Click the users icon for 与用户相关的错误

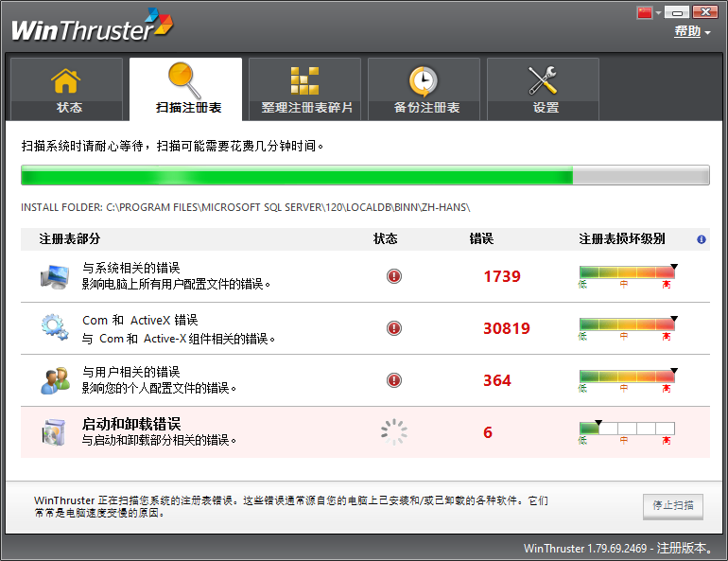(x=55, y=380)
